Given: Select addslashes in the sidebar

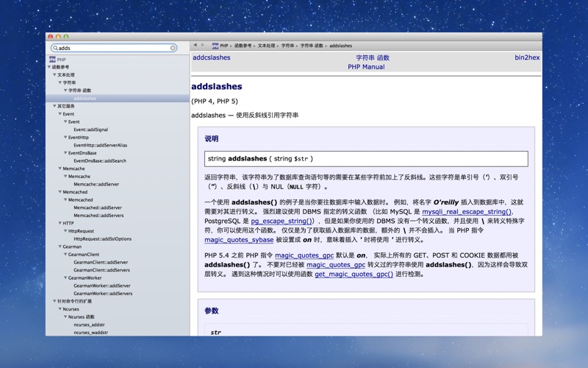Looking at the screenshot, I should [x=85, y=99].
